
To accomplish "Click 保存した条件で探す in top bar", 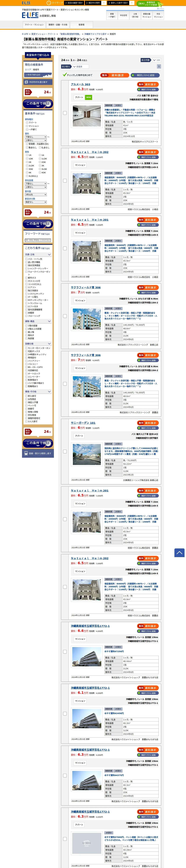I will pyautogui.click(x=118, y=3).
